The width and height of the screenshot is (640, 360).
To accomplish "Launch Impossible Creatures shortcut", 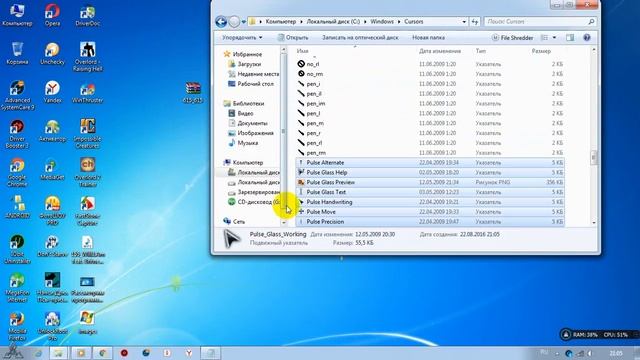I will (x=87, y=133).
